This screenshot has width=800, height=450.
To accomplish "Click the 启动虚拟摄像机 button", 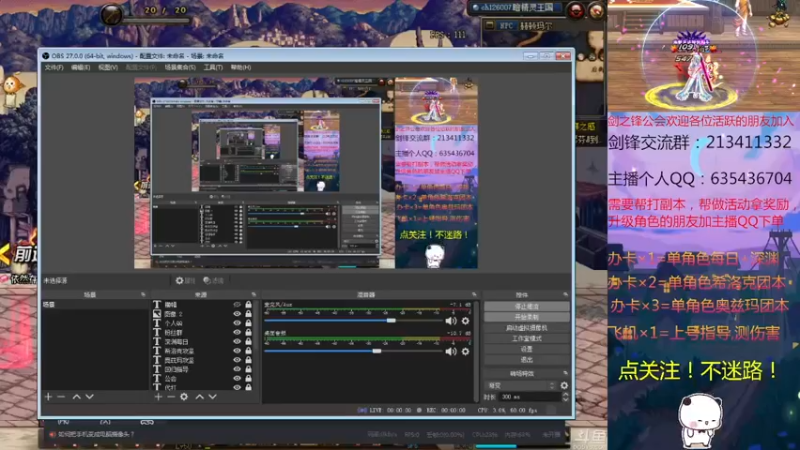I will (527, 328).
